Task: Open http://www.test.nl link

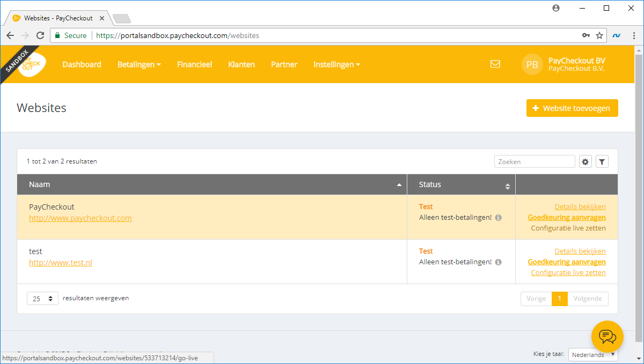Action: point(61,263)
